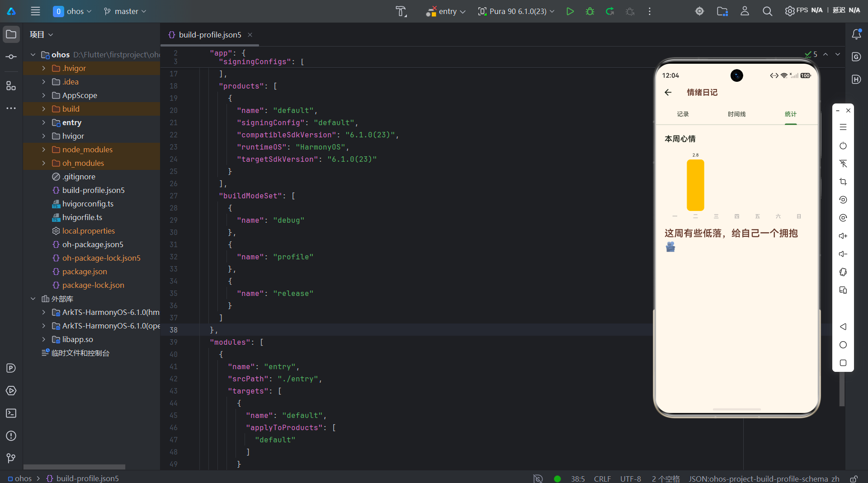Open notifications bell icon

click(x=856, y=34)
